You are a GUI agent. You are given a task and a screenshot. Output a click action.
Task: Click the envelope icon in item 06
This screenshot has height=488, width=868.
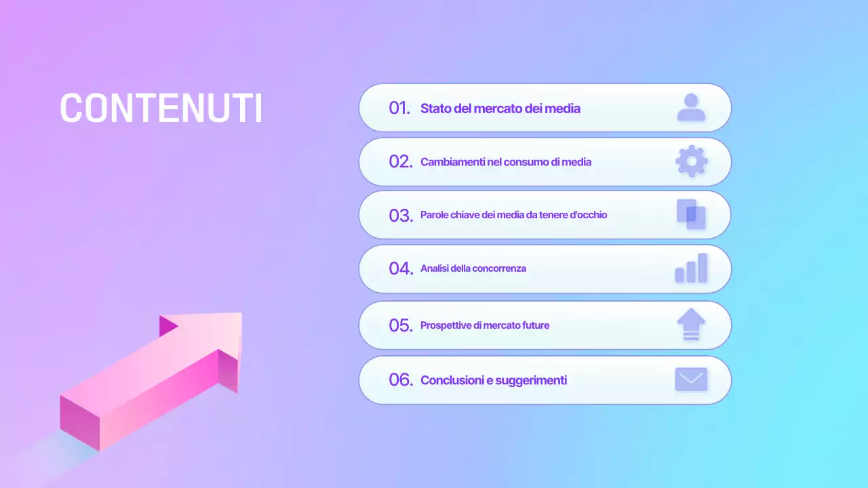click(691, 380)
